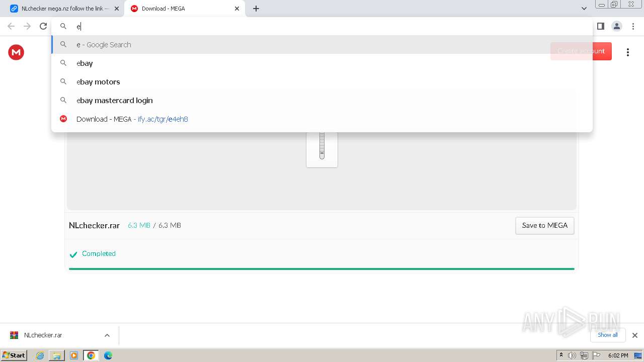Viewport: 644px width, 362px height.
Task: Click the Completed status text
Action: pyautogui.click(x=99, y=253)
